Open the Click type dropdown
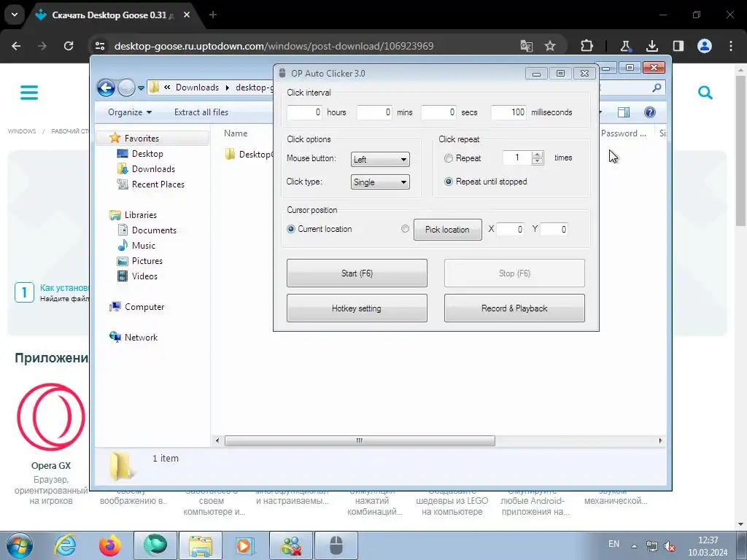This screenshot has width=747, height=560. click(380, 182)
